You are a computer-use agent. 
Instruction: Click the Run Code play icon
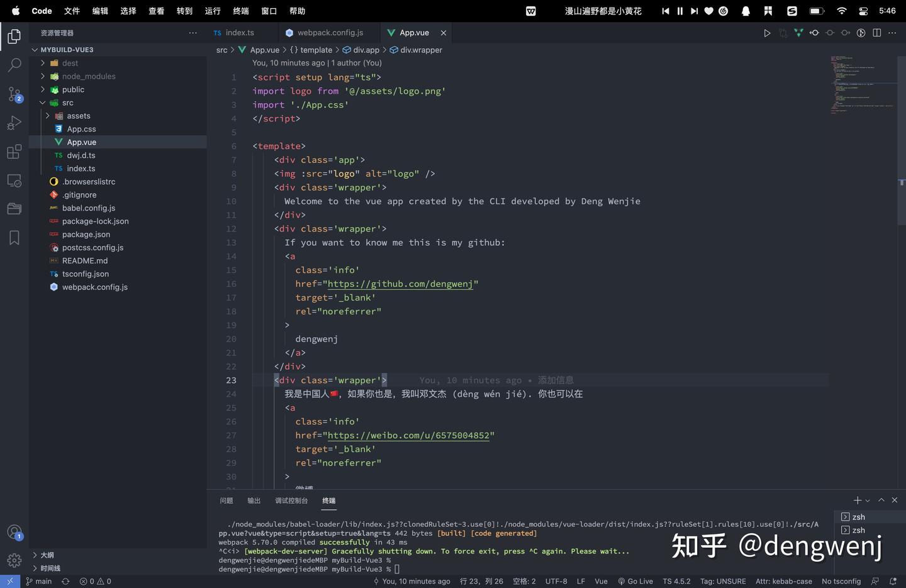click(x=767, y=33)
